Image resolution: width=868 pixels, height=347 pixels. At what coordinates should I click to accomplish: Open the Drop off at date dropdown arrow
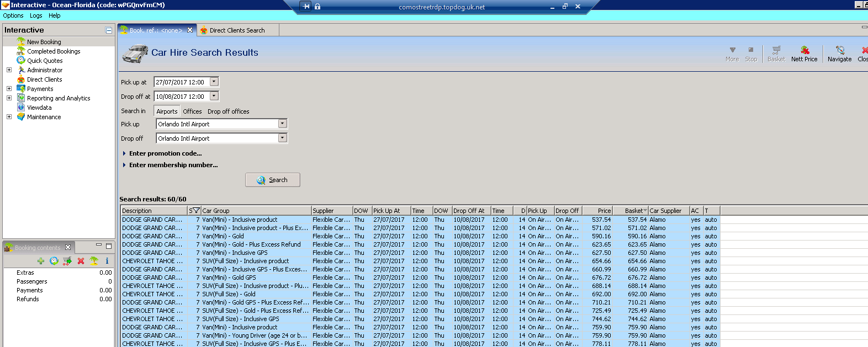click(214, 96)
